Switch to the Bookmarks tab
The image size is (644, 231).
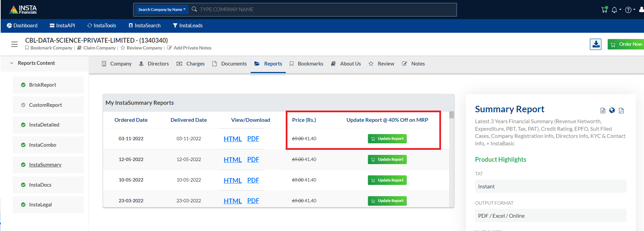[x=306, y=64]
